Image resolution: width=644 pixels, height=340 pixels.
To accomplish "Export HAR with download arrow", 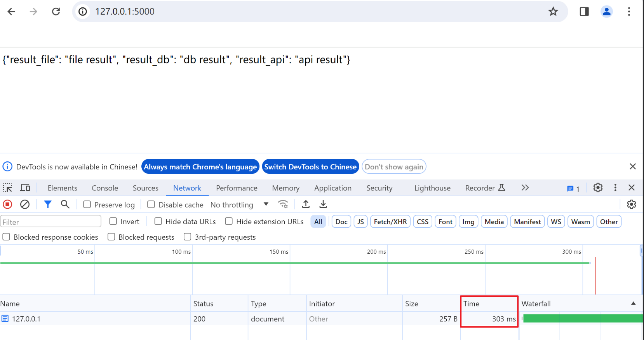I will (323, 204).
